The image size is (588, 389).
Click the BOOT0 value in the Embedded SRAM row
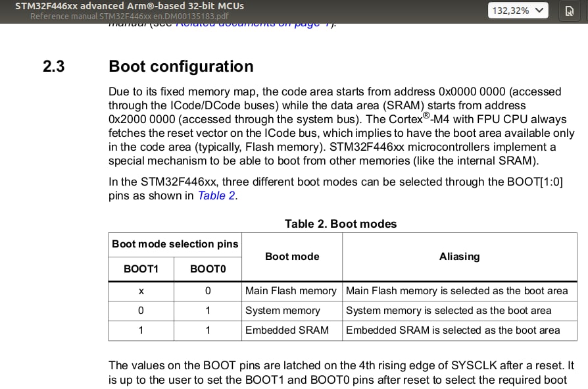pyautogui.click(x=208, y=330)
